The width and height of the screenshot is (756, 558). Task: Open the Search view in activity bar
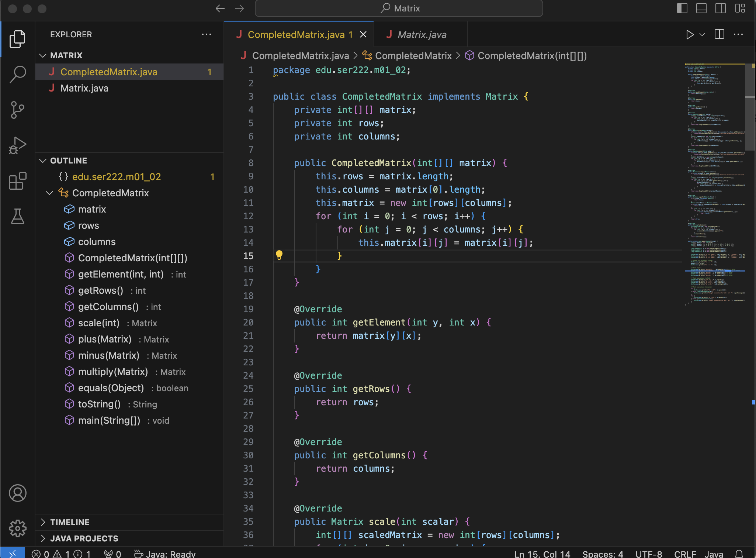tap(17, 74)
